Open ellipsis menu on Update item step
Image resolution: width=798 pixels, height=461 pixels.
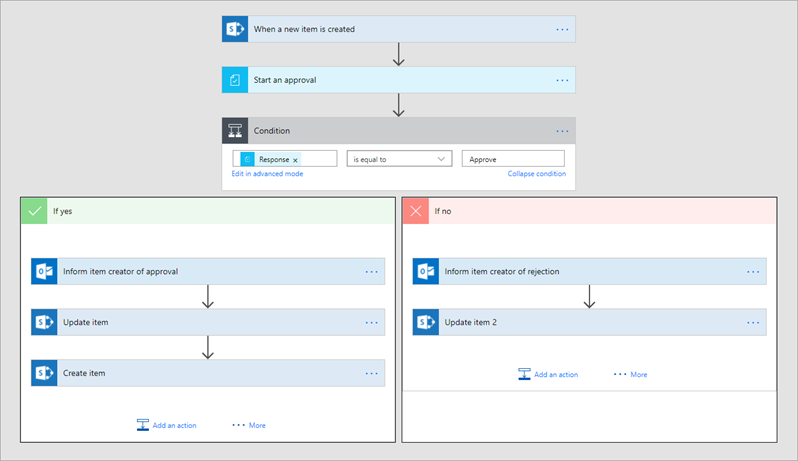tap(372, 322)
